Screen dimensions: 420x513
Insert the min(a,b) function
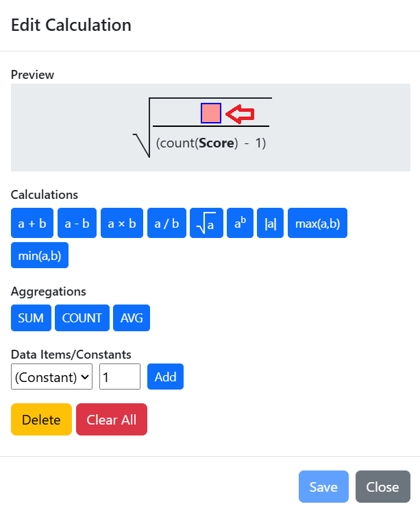(40, 255)
